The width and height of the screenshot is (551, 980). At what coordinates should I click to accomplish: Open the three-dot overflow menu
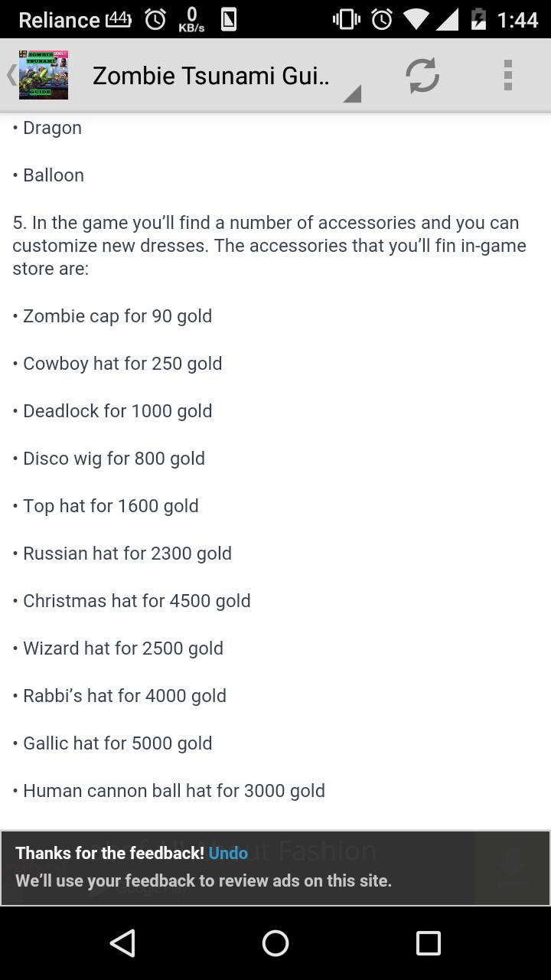(507, 75)
